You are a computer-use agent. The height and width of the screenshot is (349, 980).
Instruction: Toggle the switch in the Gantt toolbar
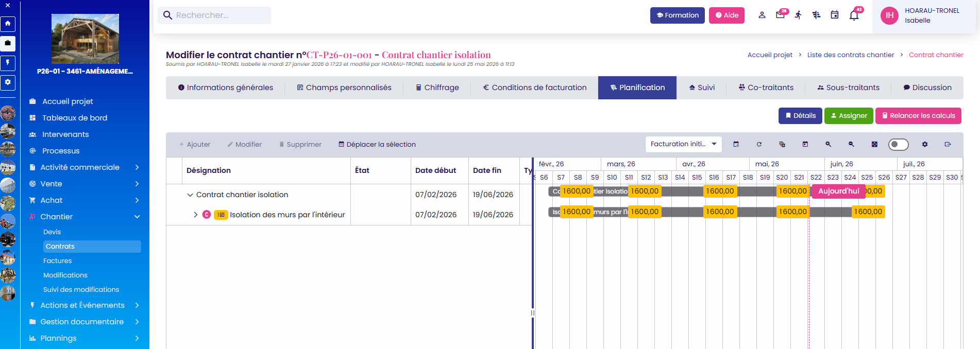[x=898, y=144]
